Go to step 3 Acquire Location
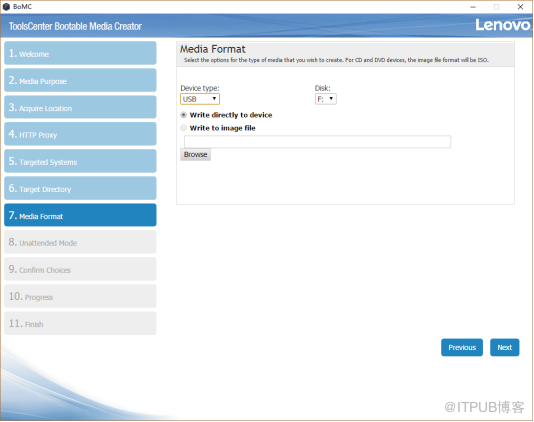This screenshot has height=422, width=534. click(80, 107)
